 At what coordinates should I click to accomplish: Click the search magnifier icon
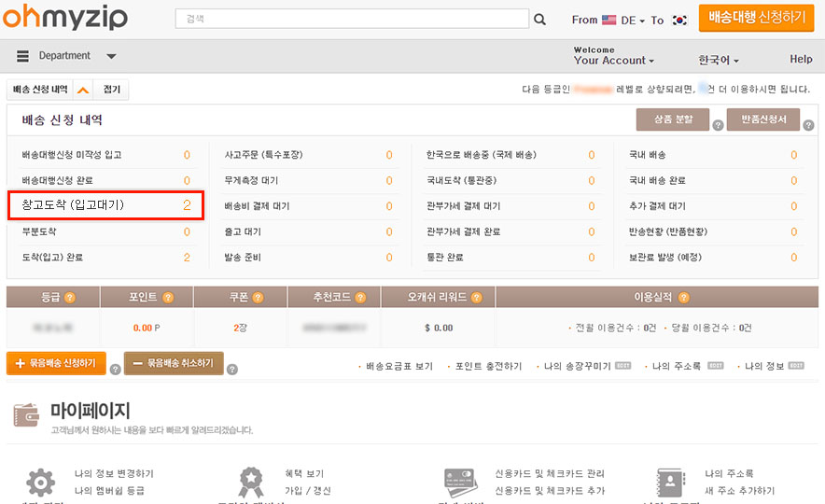pyautogui.click(x=539, y=19)
